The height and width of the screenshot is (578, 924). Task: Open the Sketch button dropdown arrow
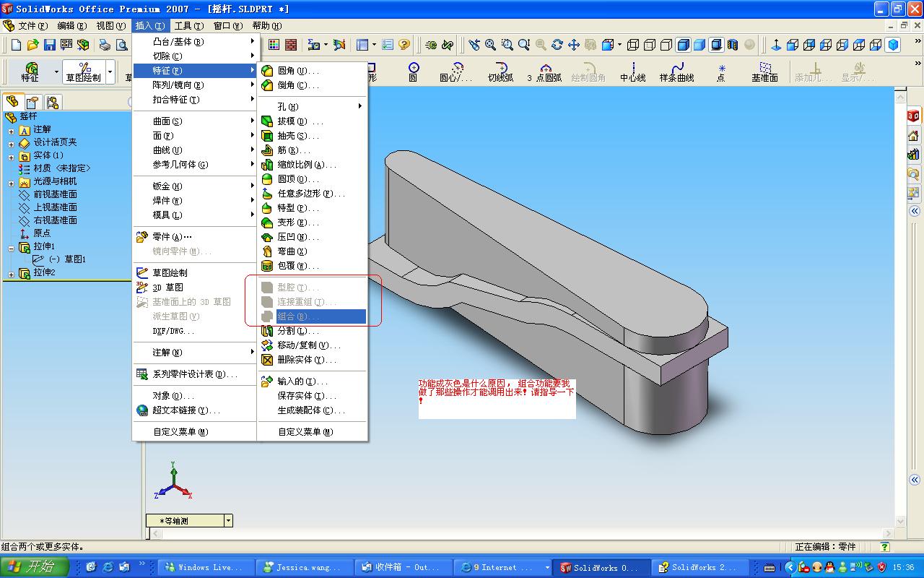pos(110,72)
